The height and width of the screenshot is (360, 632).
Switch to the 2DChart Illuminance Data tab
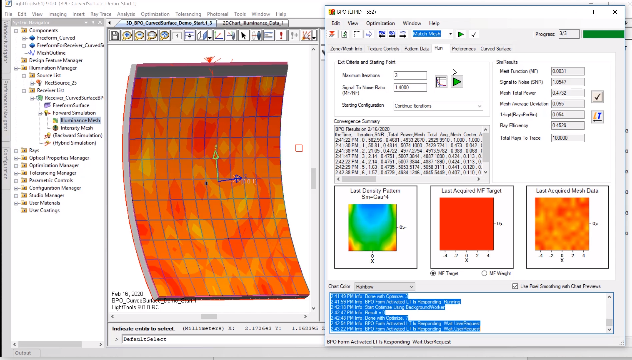[x=253, y=23]
